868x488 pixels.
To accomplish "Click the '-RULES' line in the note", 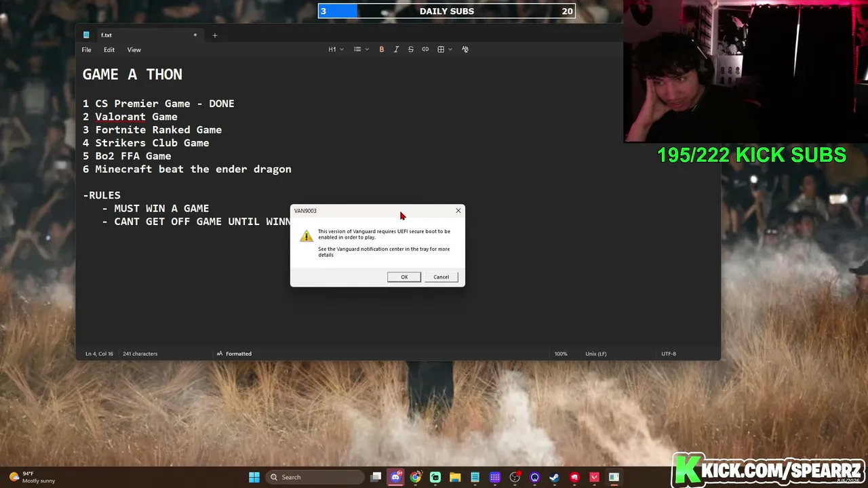I will click(102, 195).
